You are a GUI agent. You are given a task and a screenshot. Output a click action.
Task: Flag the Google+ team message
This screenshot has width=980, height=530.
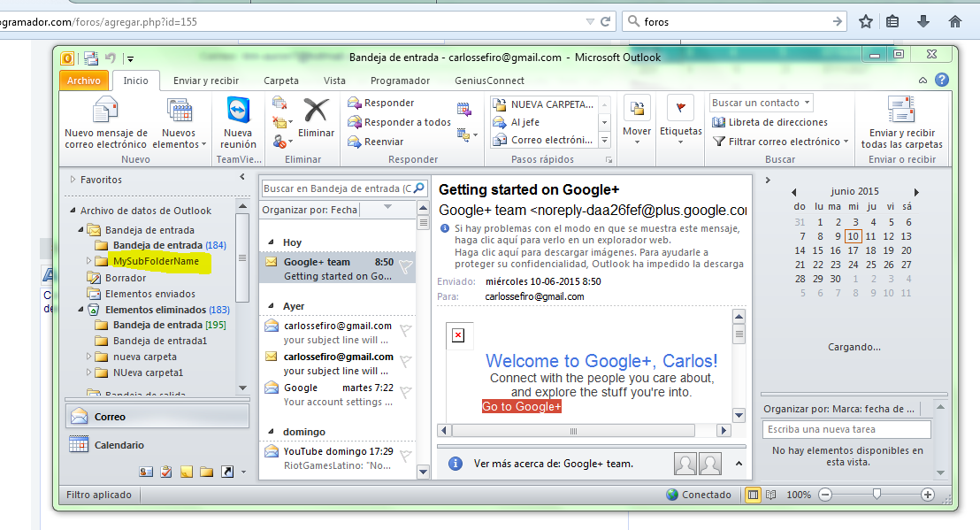[406, 267]
